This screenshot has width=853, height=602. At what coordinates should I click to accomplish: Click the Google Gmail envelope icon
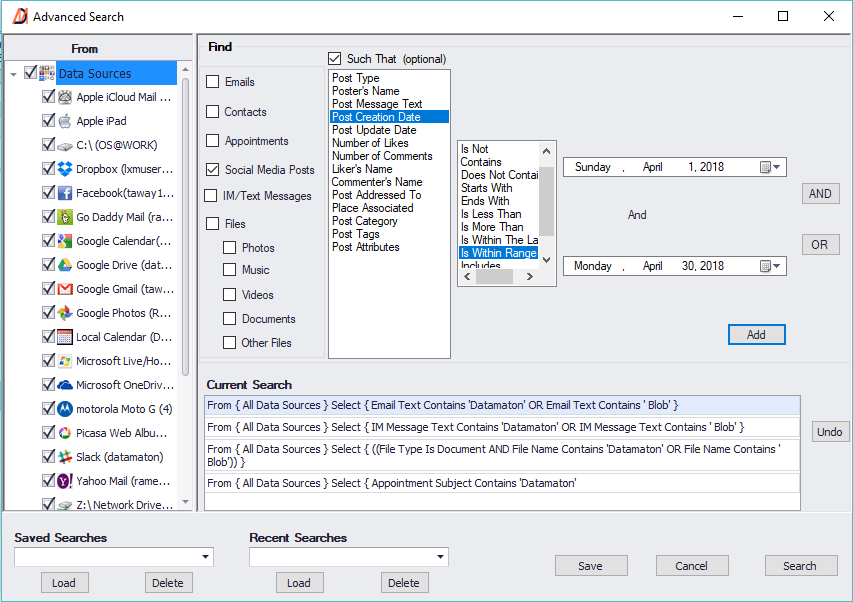(x=64, y=289)
